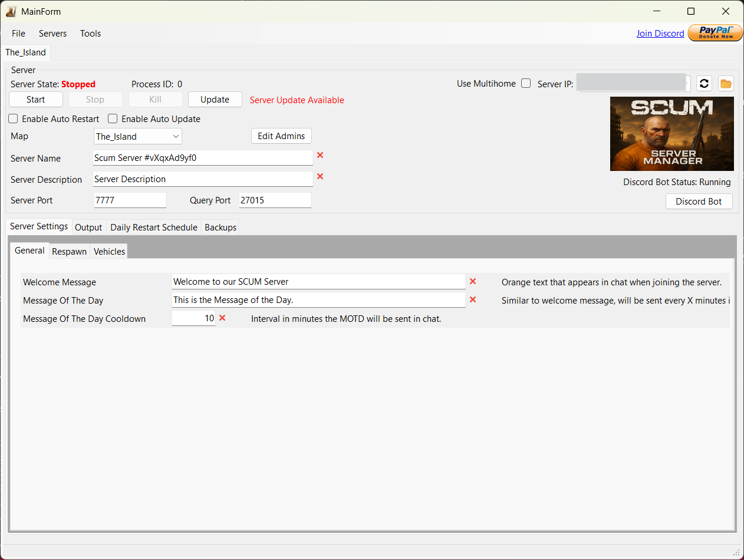Click the Server Update Available notice
The width and height of the screenshot is (744, 560).
click(x=297, y=100)
